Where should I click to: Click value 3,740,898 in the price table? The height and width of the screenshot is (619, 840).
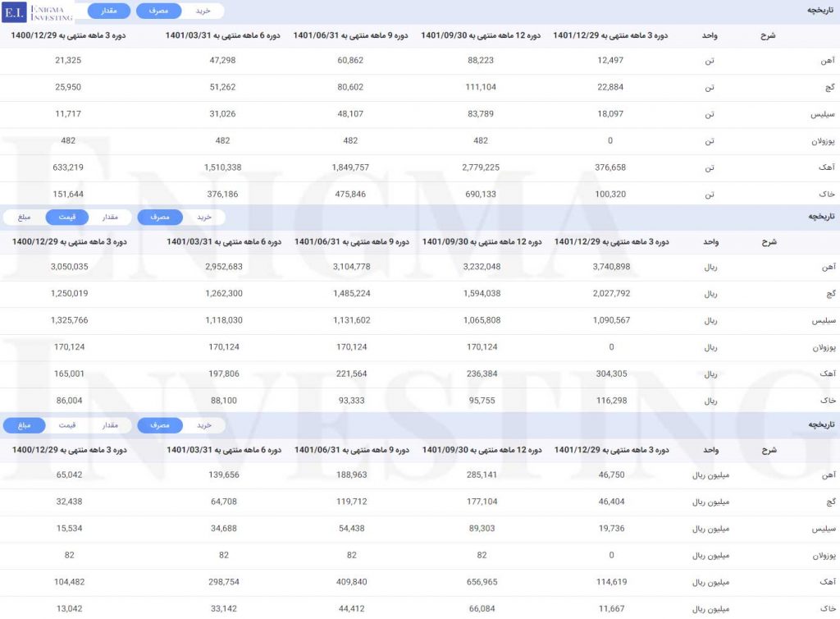click(x=611, y=267)
